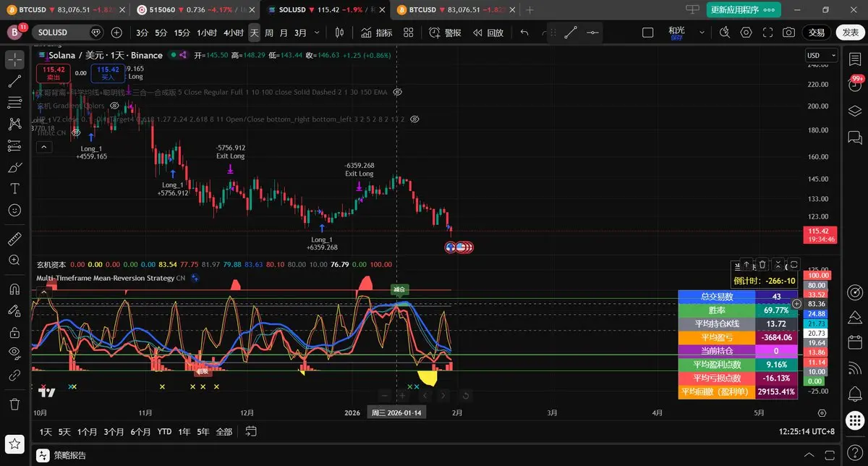Select the ruler measure tool
The height and width of the screenshot is (466, 868).
[14, 238]
